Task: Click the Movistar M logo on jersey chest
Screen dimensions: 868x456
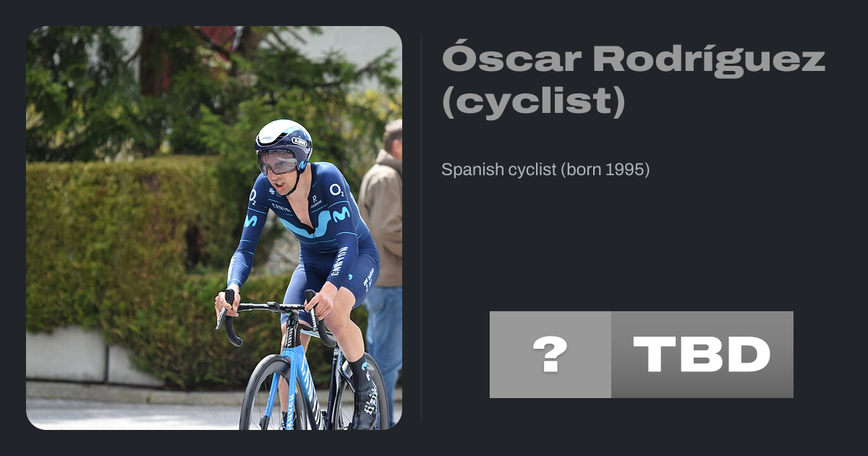Action: [x=340, y=214]
